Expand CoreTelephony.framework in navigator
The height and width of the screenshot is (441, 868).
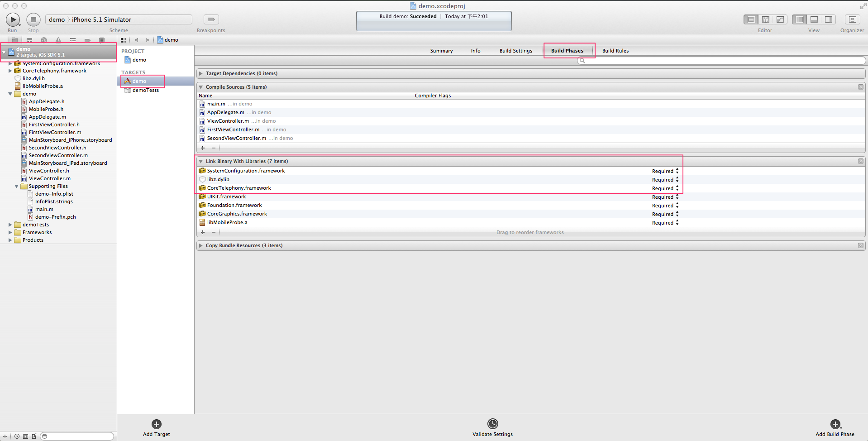point(10,71)
